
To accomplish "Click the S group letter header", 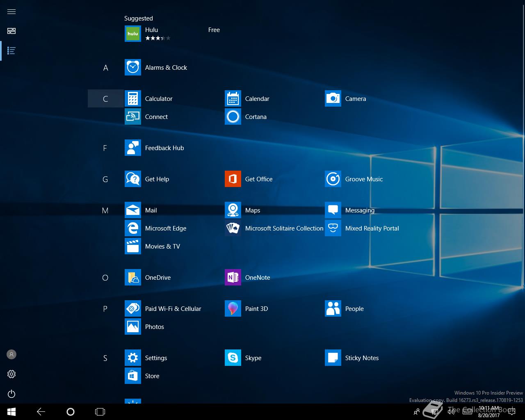I will 105,358.
